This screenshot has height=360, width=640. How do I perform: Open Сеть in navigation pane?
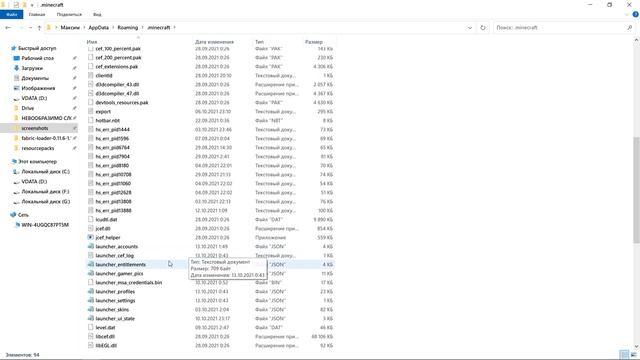click(23, 215)
